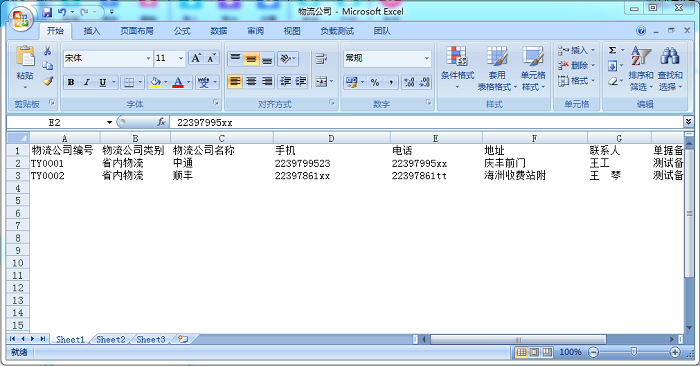700x366 pixels.
Task: Increase decimal places
Action: coord(408,82)
